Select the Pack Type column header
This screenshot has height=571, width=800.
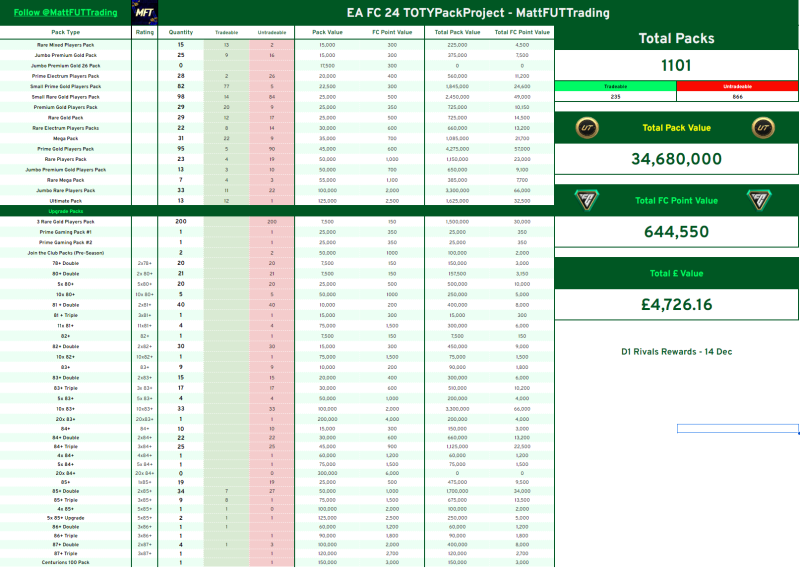66,32
